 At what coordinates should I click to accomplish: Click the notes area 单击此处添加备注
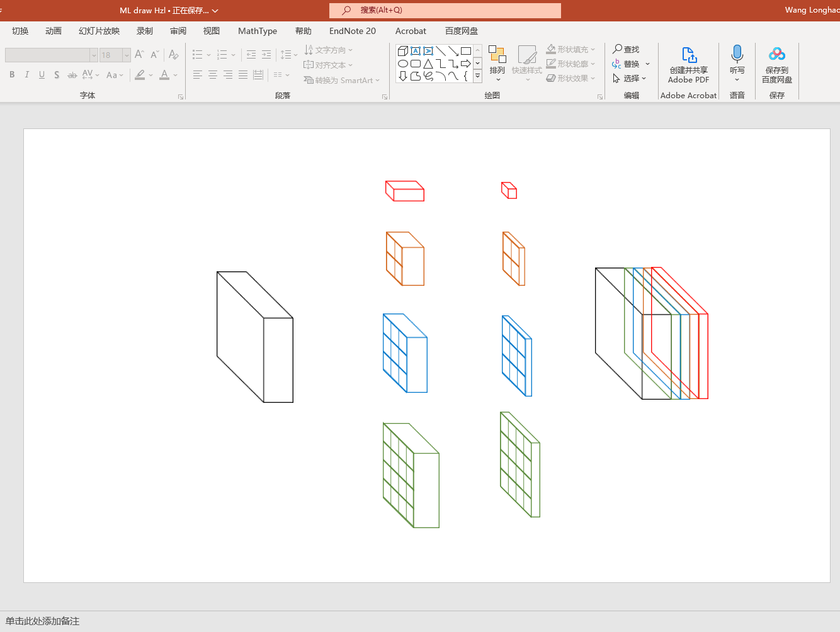pos(43,621)
